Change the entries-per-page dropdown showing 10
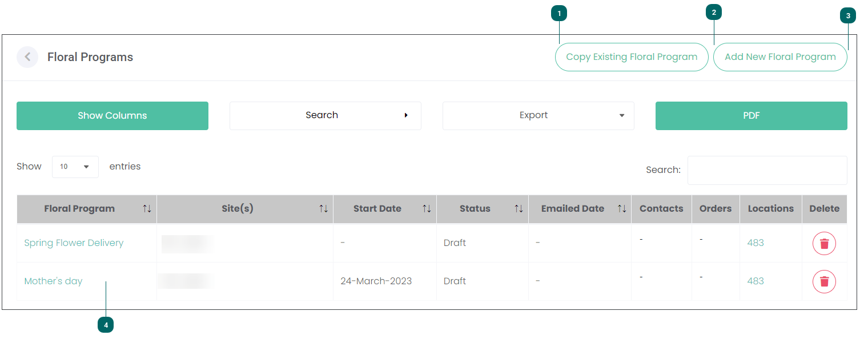 pyautogui.click(x=75, y=167)
